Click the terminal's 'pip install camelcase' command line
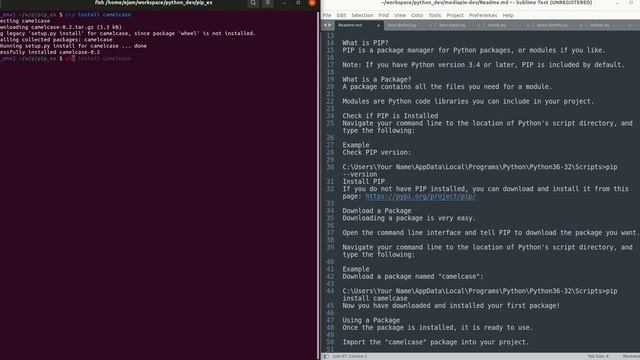This screenshot has width=640, height=360. tap(98, 14)
